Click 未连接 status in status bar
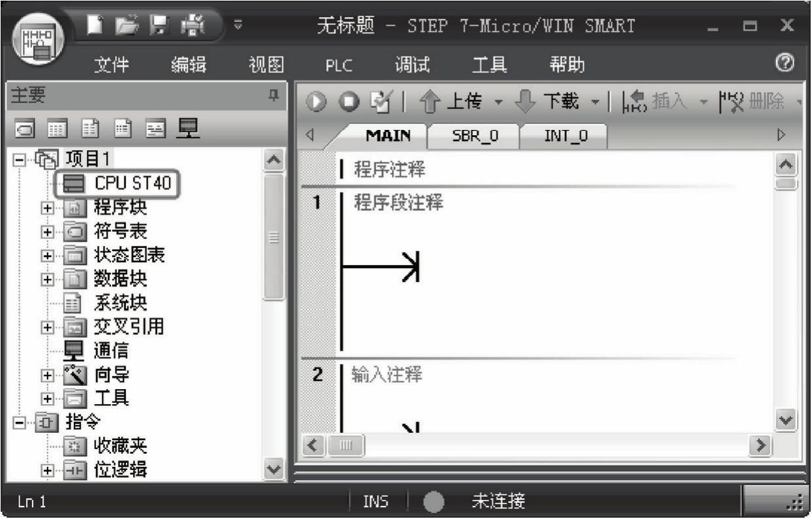 499,501
